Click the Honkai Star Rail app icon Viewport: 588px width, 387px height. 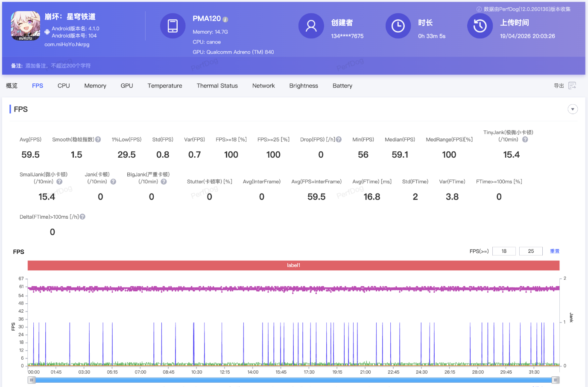(x=26, y=26)
